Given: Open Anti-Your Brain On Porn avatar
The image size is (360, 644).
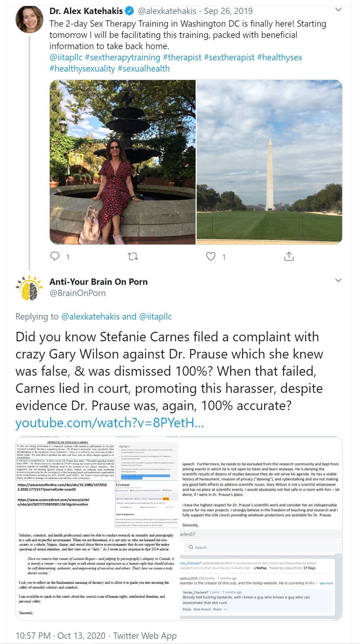Looking at the screenshot, I should coord(29,287).
